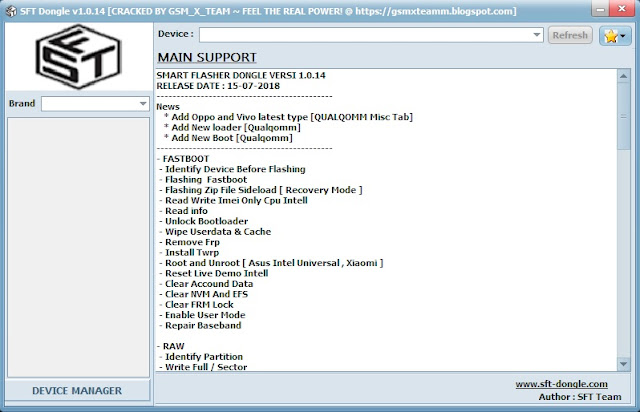Click the MAIN SUPPORT heading
The width and height of the screenshot is (640, 412).
pyautogui.click(x=207, y=57)
